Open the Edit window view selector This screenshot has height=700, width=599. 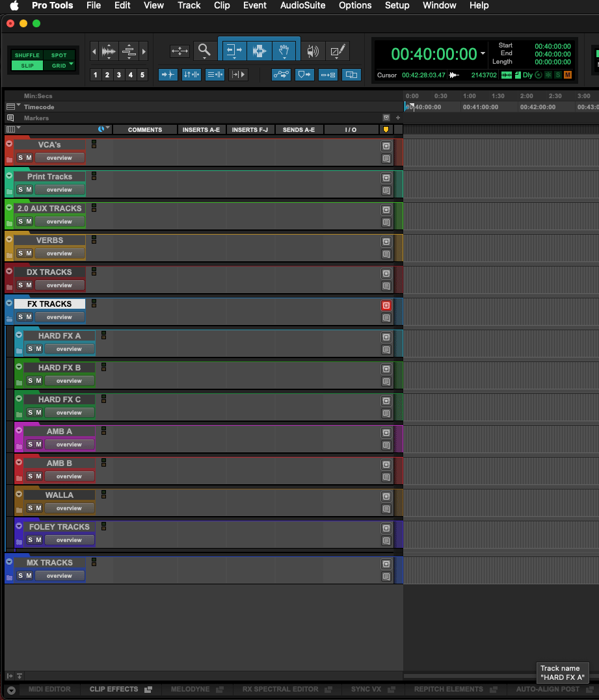coord(14,129)
